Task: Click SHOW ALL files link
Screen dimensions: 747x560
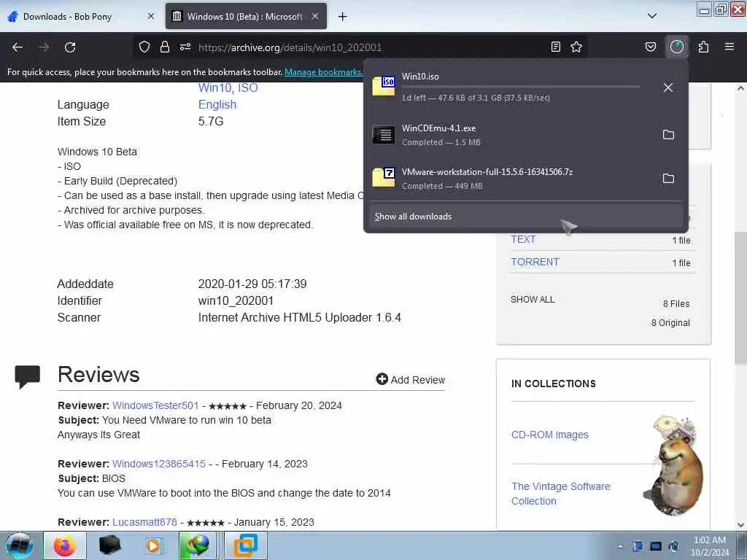Action: (533, 300)
